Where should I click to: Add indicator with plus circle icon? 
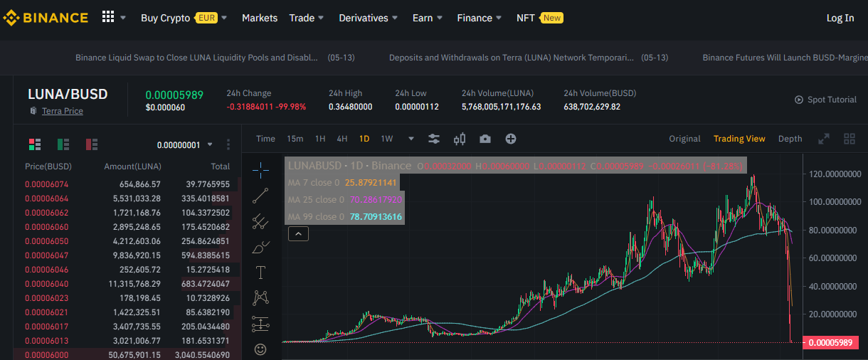[510, 139]
